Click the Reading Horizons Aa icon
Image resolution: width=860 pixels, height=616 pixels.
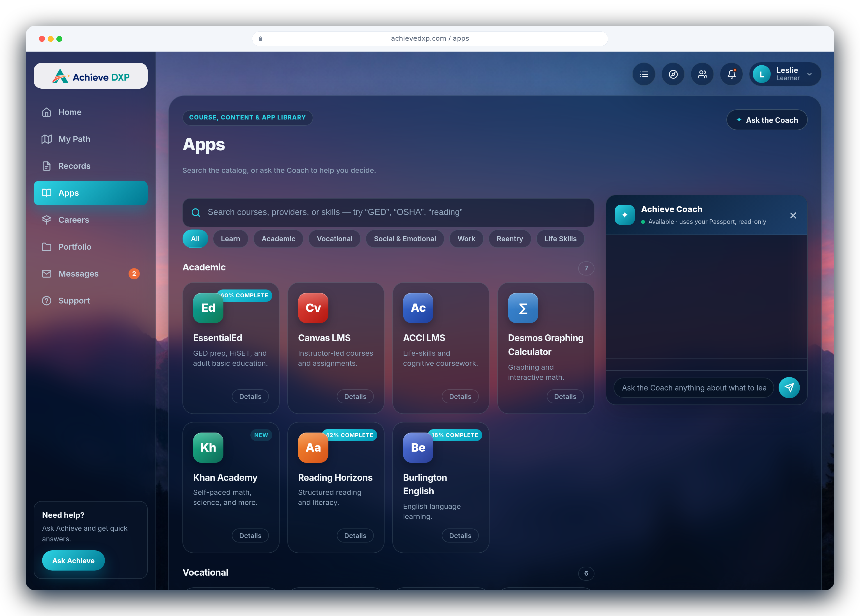[x=313, y=448]
